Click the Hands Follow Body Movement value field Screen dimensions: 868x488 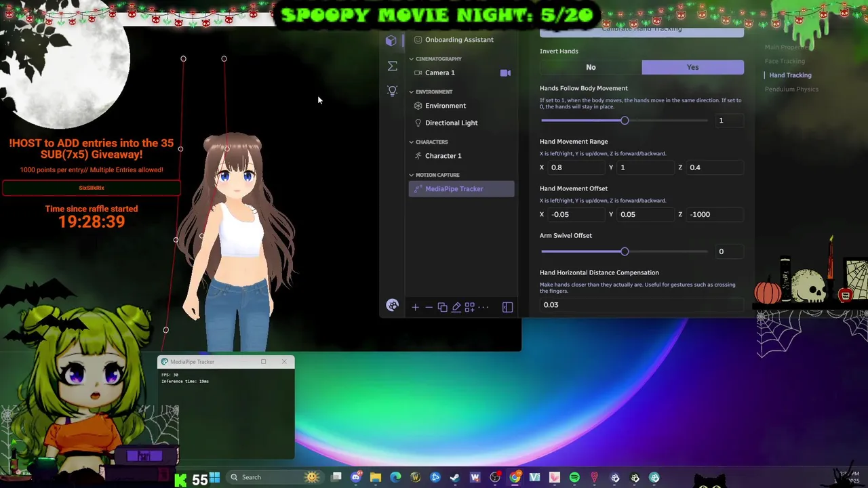(x=730, y=121)
